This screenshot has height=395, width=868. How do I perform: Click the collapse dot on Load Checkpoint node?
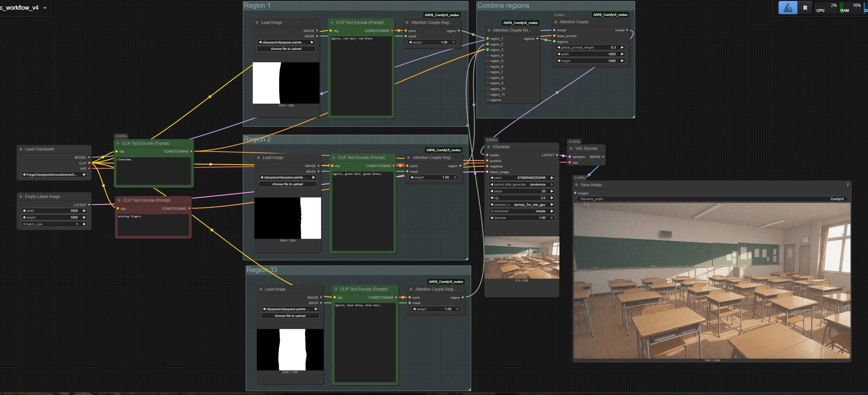[21, 149]
